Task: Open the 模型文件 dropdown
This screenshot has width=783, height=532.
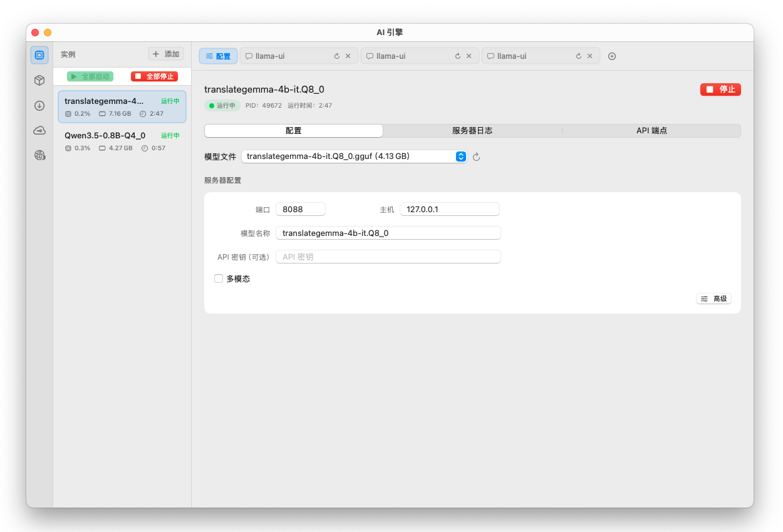Action: pyautogui.click(x=354, y=156)
